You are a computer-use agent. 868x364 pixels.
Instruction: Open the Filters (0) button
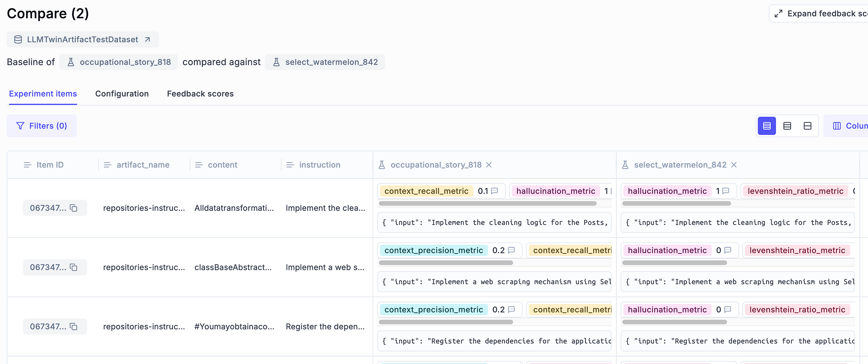point(42,126)
